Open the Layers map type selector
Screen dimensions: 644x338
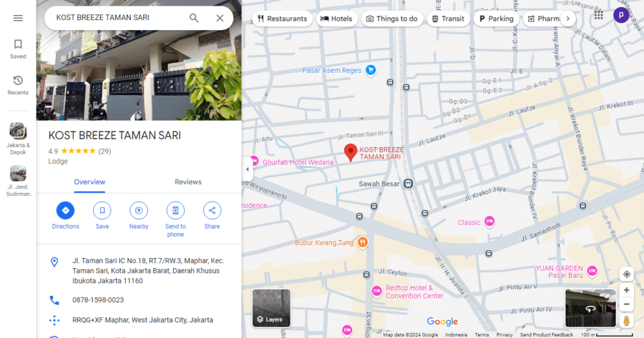[271, 308]
